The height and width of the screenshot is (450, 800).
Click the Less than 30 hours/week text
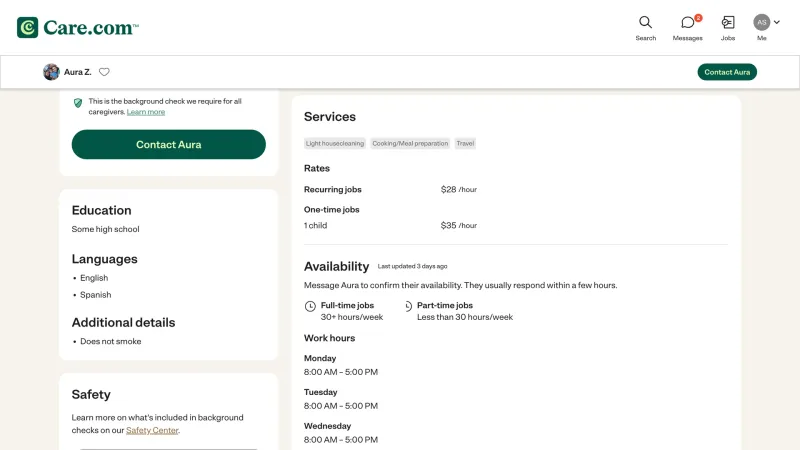465,317
